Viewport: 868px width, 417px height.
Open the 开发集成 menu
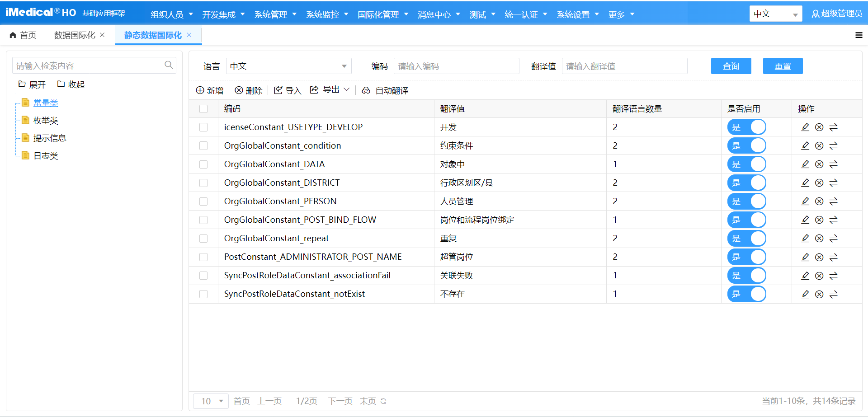[x=223, y=14]
